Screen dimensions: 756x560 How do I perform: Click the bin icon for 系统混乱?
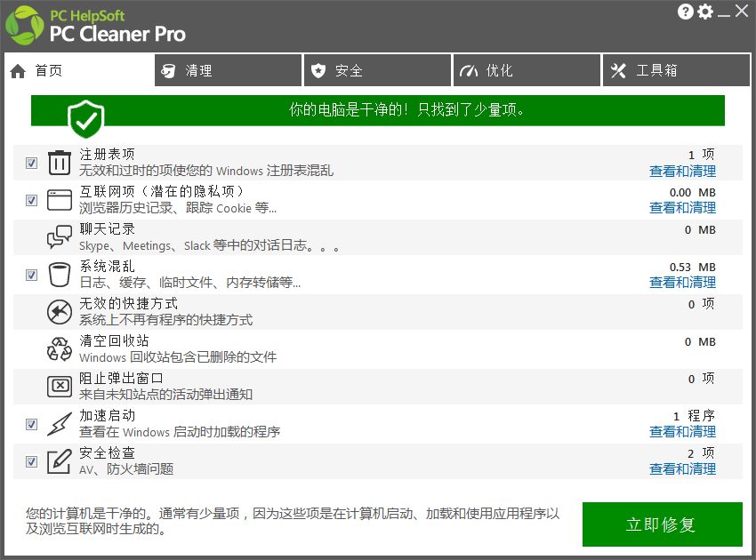click(60, 274)
